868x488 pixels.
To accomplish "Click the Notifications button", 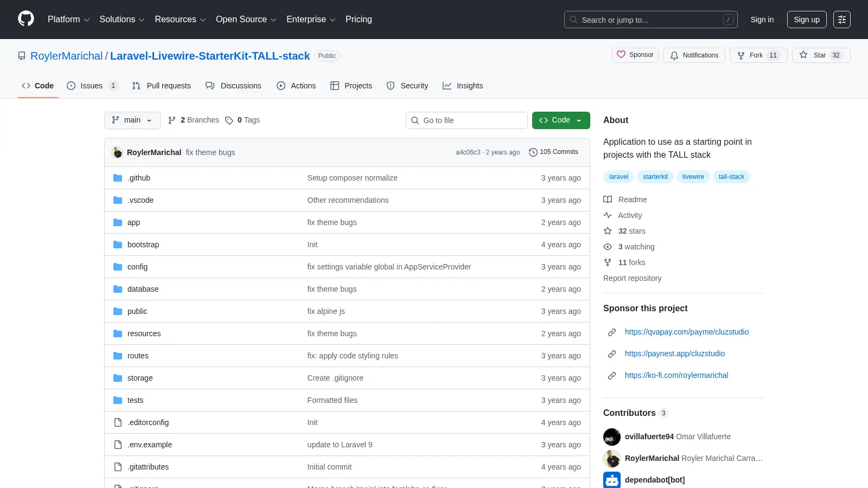I will click(694, 55).
